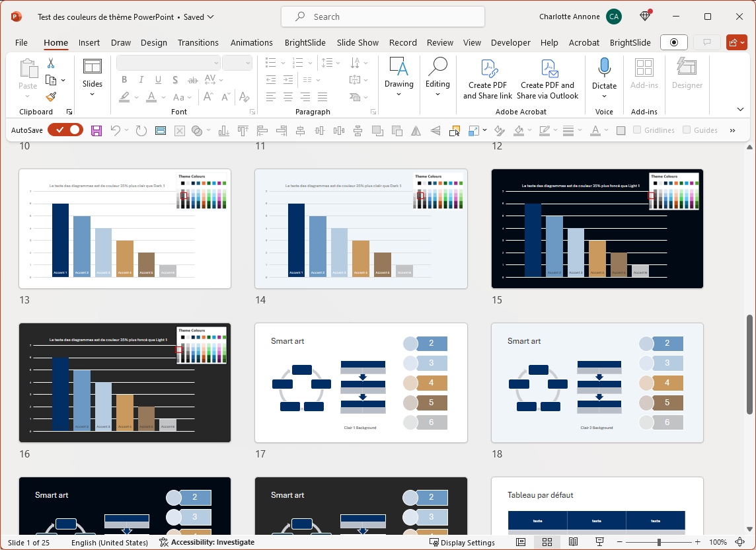Click the Bring Forward icon in Quick Access
This screenshot has height=550, width=756.
377,130
